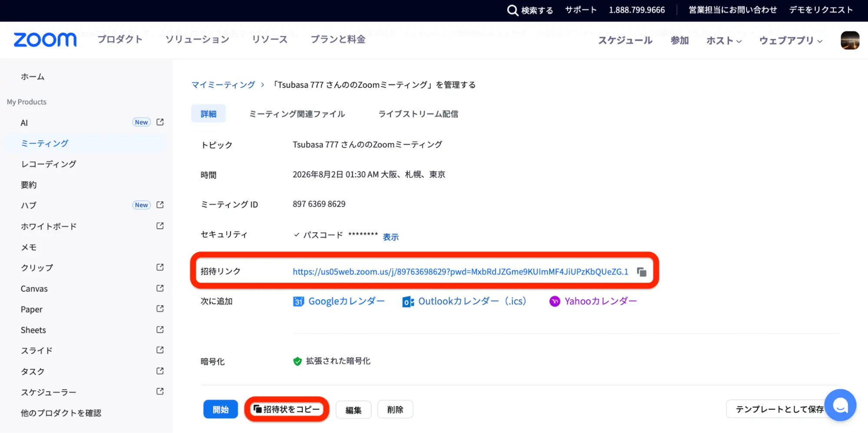Open external link icon beside Paper
The height and width of the screenshot is (433, 868).
click(160, 308)
